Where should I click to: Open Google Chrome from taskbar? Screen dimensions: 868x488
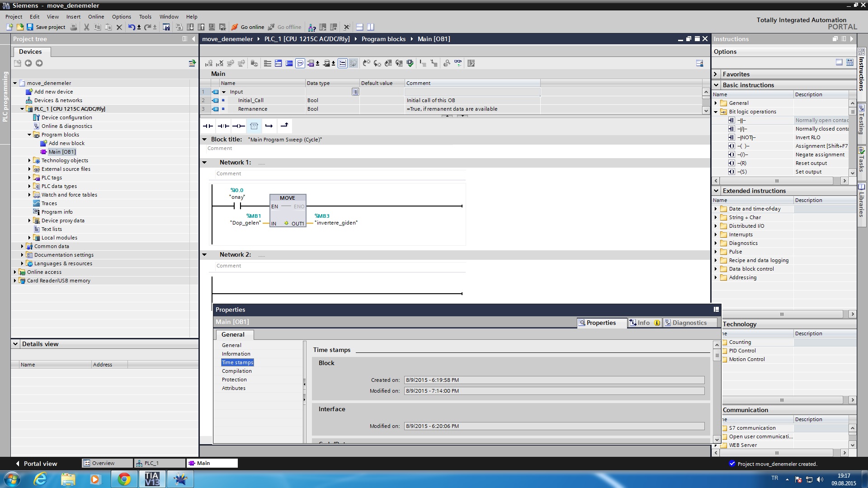tap(124, 479)
